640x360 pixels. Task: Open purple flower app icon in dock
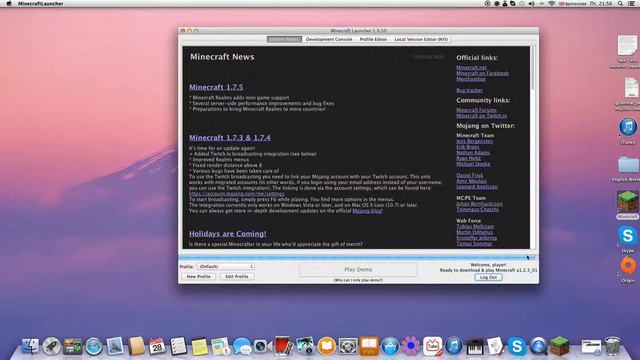coord(411,346)
